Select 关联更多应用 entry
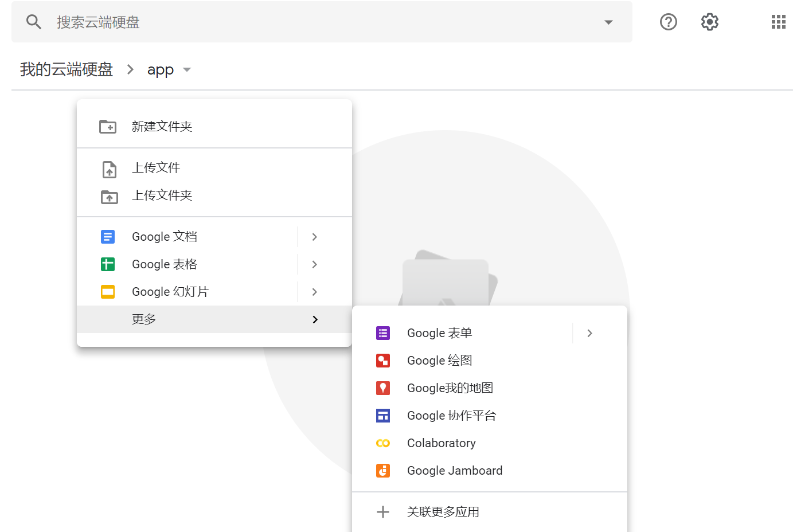 pos(490,512)
